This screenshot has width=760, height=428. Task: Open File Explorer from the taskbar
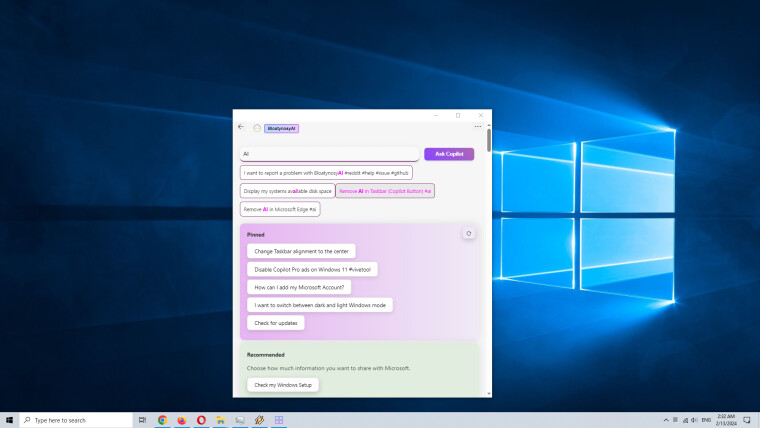(x=220, y=420)
